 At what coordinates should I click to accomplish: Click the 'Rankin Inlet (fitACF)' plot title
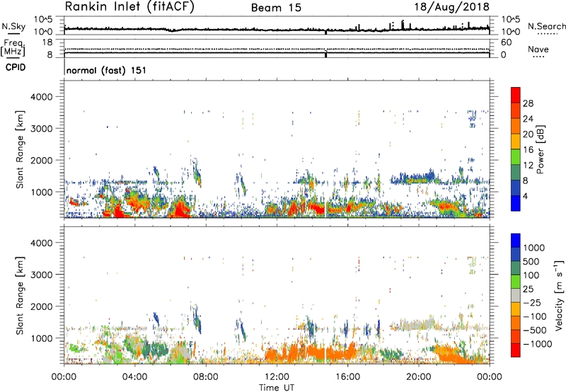coord(129,7)
